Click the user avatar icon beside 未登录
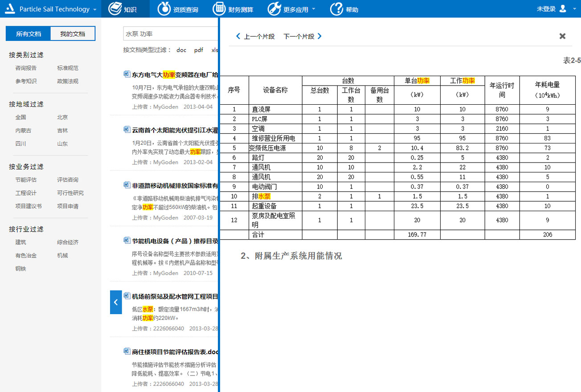Viewport: 581px width, 392px height. tap(563, 8)
